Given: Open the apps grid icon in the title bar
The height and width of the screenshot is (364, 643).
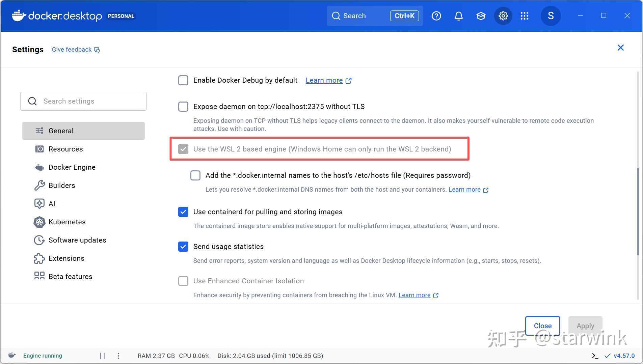Looking at the screenshot, I should (x=524, y=16).
